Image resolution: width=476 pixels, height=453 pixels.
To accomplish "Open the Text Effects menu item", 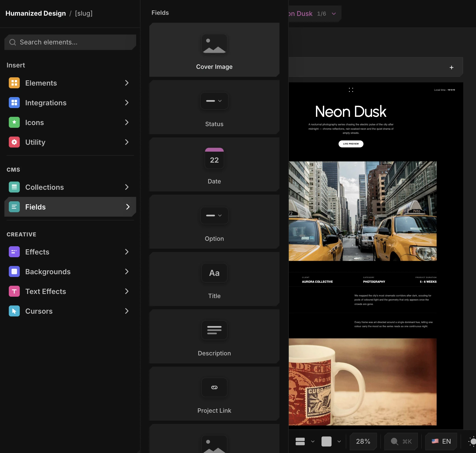I will [x=70, y=291].
